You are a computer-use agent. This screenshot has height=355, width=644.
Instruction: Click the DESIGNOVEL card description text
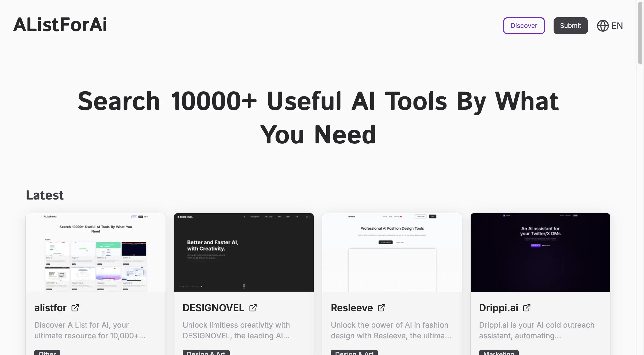236,330
